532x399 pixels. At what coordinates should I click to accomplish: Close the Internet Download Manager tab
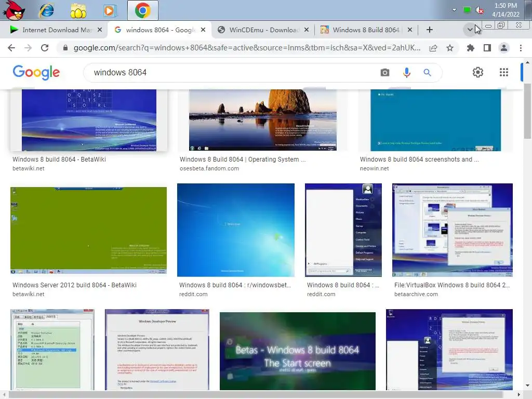click(99, 30)
